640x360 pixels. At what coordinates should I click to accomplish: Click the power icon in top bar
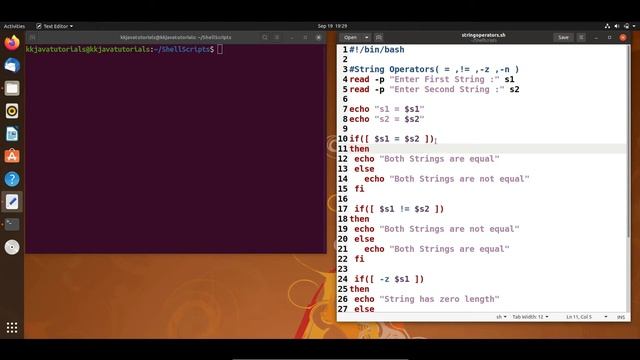627,26
